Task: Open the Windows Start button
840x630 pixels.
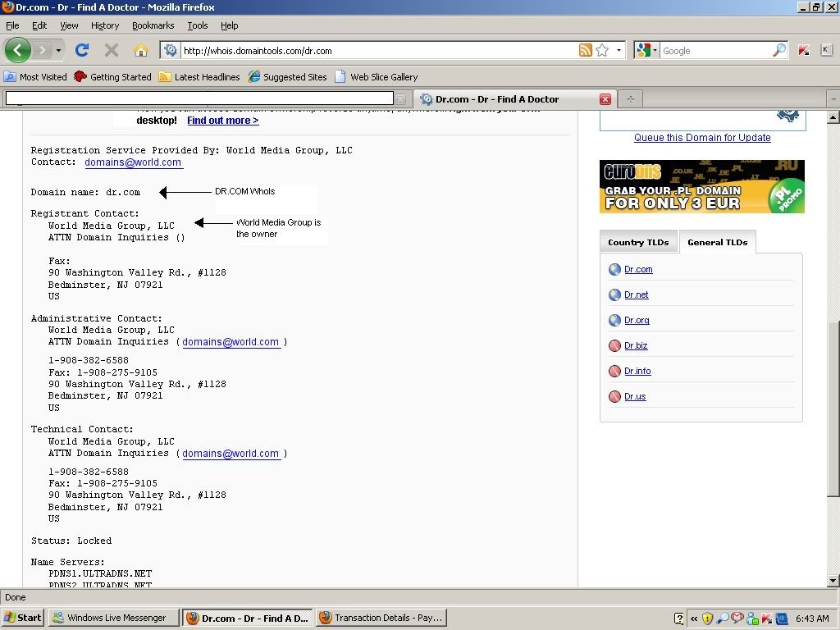Action: pos(22,618)
